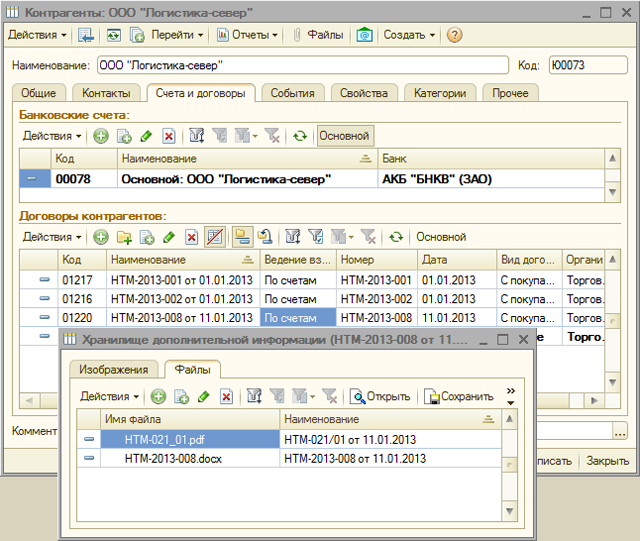Toggle hierarchical view in contracts toolbar
The width and height of the screenshot is (640, 541).
(x=243, y=237)
